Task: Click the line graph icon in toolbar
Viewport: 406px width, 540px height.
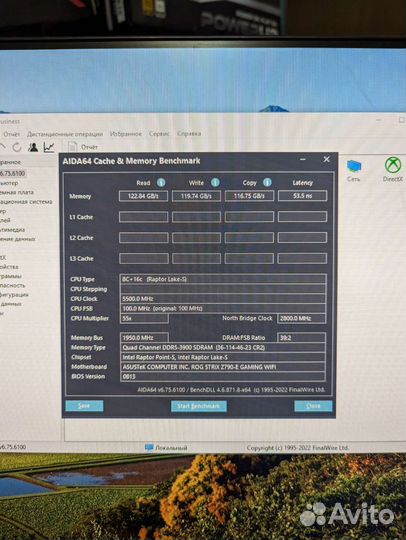Action: pos(49,147)
